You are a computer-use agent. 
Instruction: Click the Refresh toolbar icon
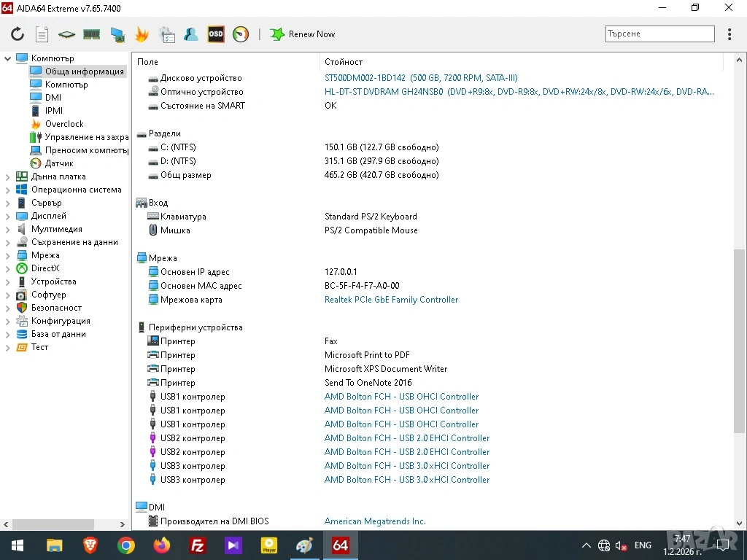click(x=18, y=34)
